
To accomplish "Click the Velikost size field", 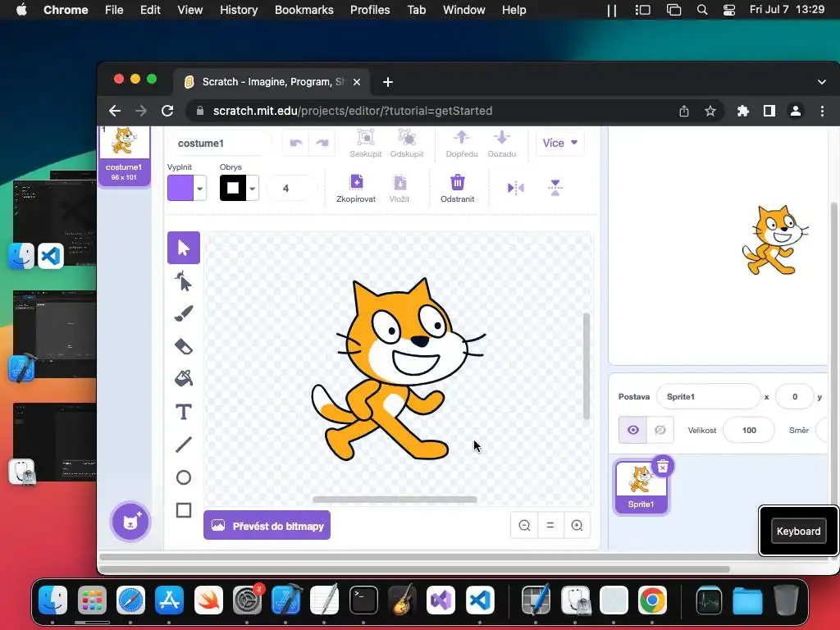I will coord(748,430).
